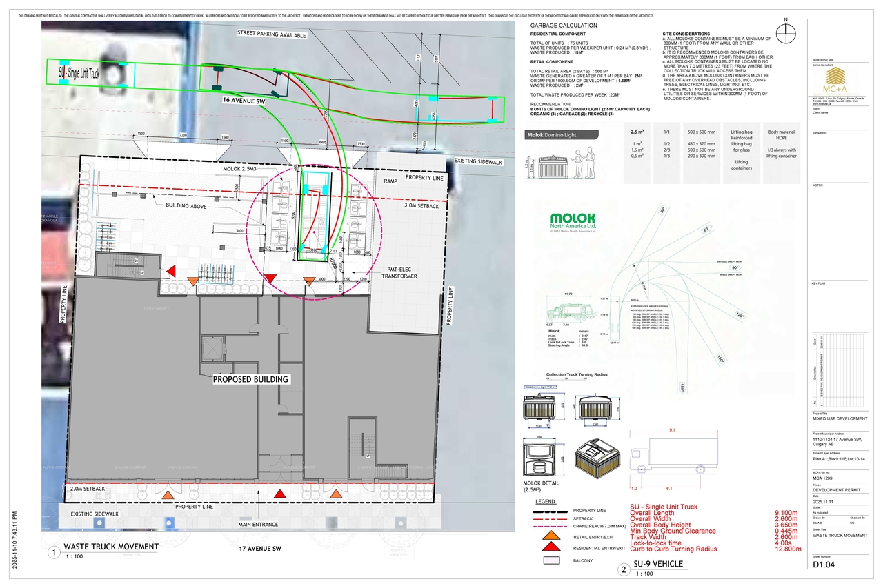
Task: Click the MAIN ENTRANCE label
Action: point(260,524)
